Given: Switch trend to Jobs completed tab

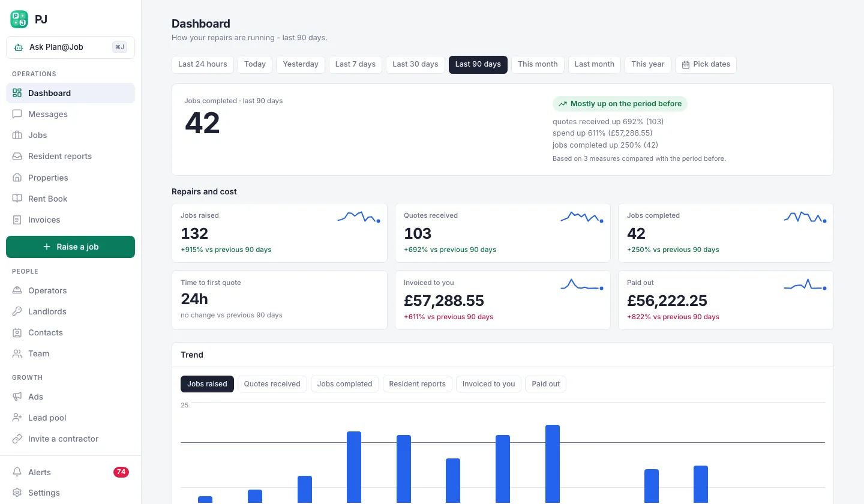Looking at the screenshot, I should [x=345, y=384].
